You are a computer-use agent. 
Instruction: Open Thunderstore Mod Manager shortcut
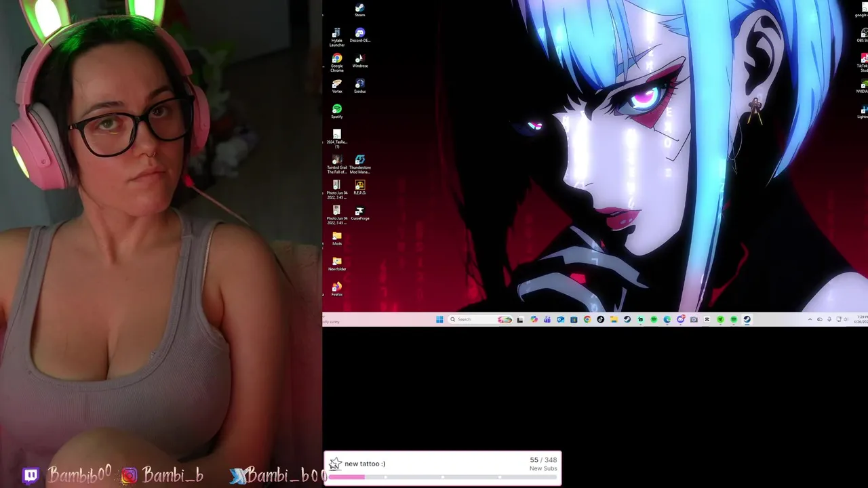click(359, 165)
